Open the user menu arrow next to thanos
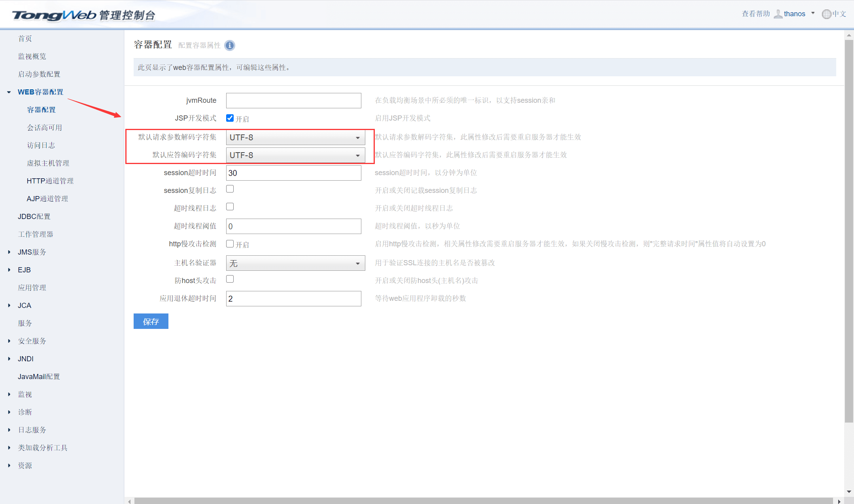This screenshot has width=854, height=504. pos(813,13)
